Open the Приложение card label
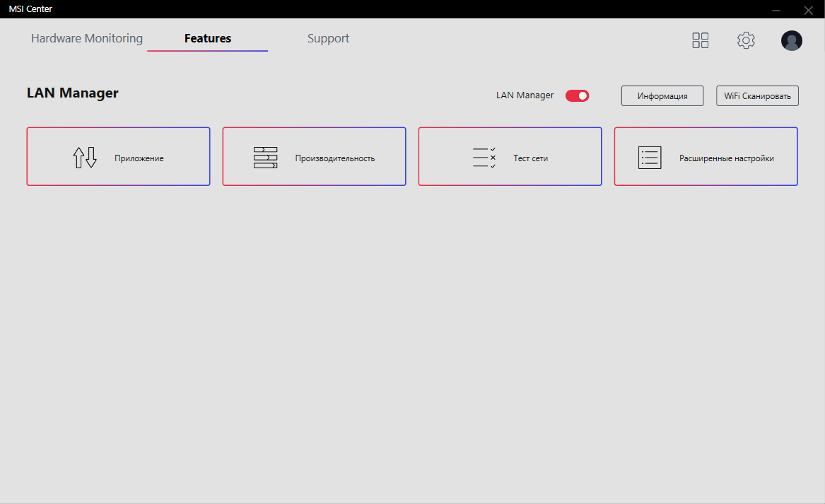 tap(139, 158)
